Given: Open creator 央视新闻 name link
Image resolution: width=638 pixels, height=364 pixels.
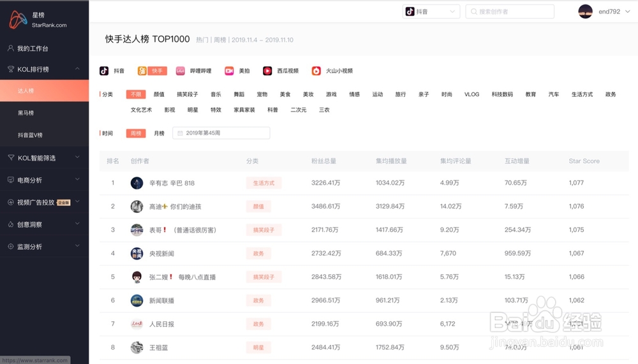Looking at the screenshot, I should tap(161, 253).
